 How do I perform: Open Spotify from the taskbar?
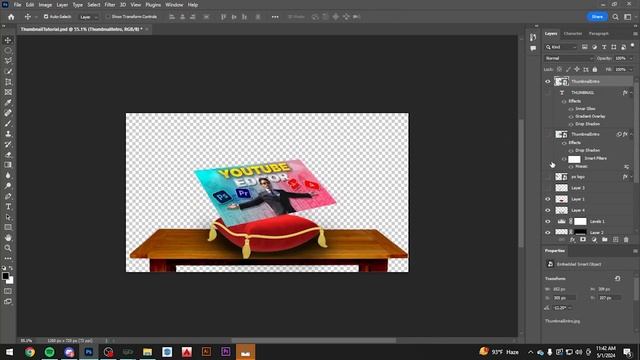tap(49, 352)
